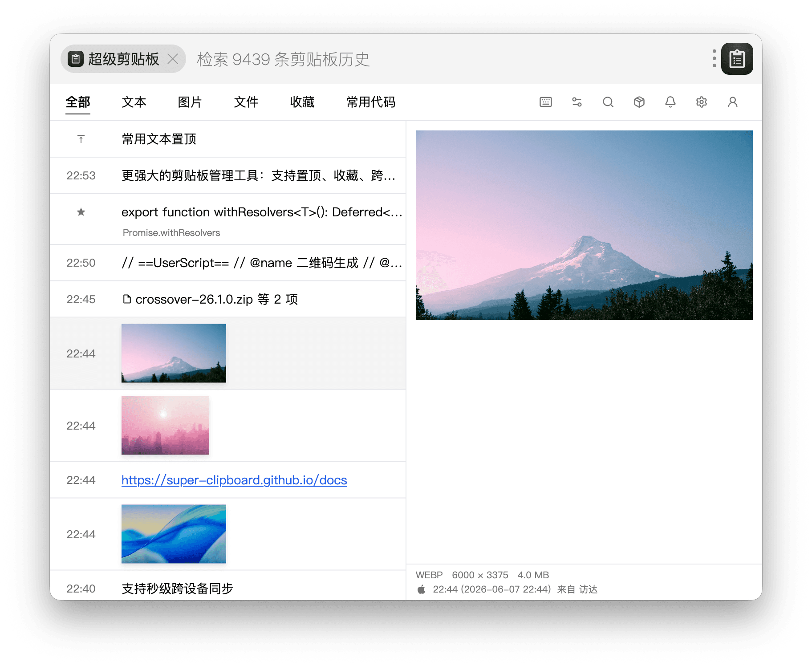Click the 22:50 timestamp
812x666 pixels.
(x=81, y=263)
